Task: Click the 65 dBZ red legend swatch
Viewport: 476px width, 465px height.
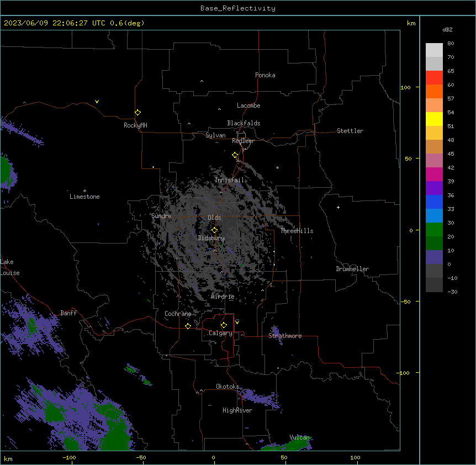Action: (434, 77)
